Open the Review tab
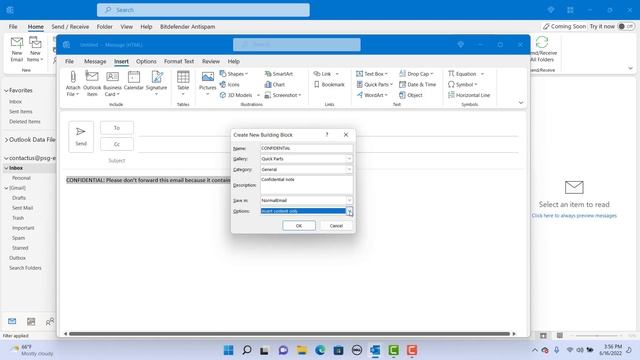This screenshot has height=360, width=640. 211,61
